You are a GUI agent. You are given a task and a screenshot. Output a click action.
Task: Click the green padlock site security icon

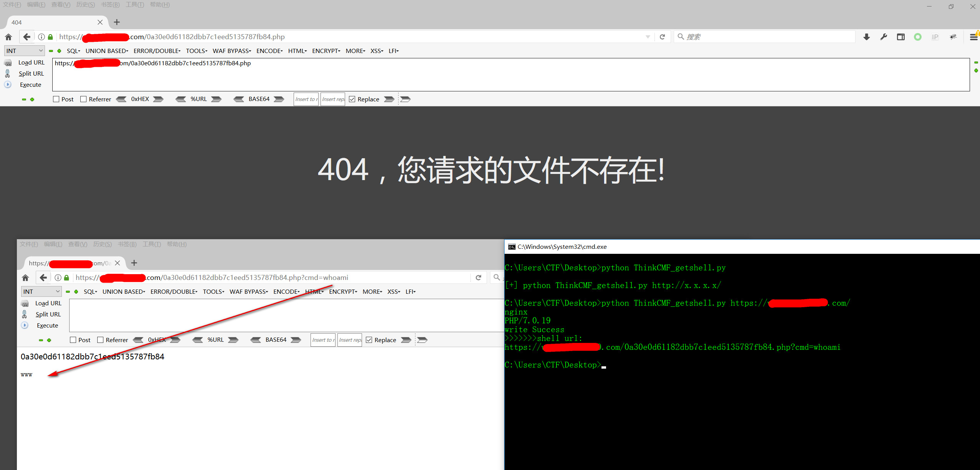pyautogui.click(x=50, y=37)
